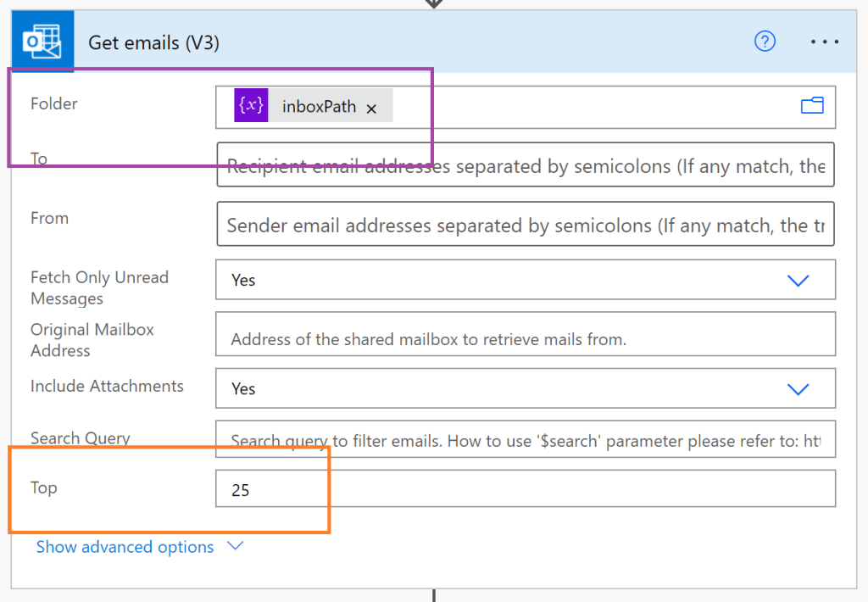Viewport: 868px width, 602px height.
Task: Click the Folder field box
Action: (593, 107)
